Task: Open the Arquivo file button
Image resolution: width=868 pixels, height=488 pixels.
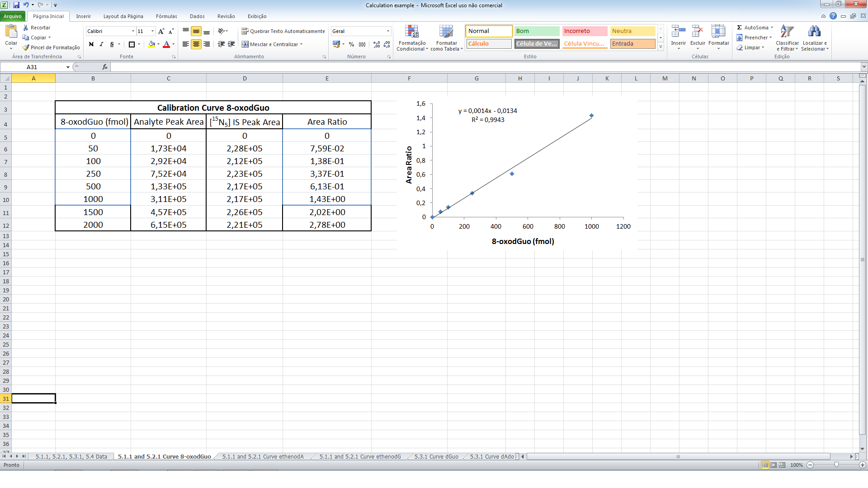Action: click(13, 16)
